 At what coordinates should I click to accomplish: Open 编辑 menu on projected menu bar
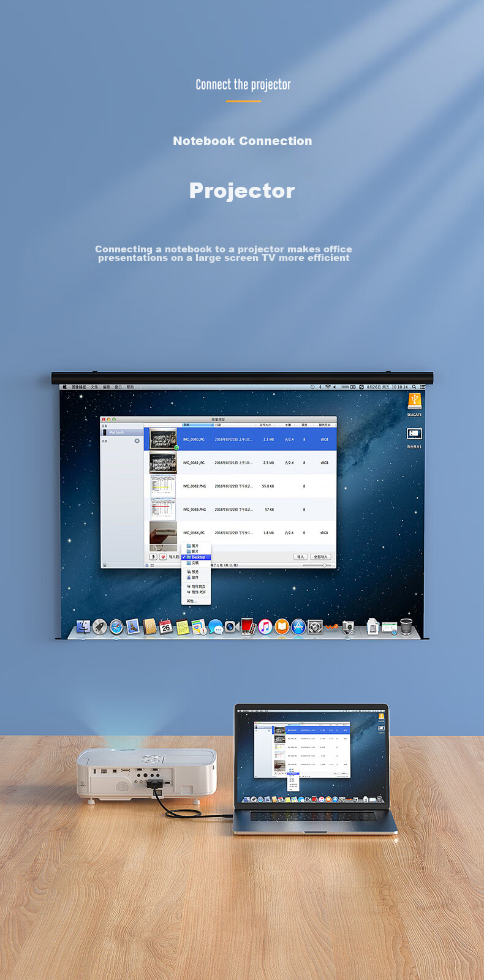pyautogui.click(x=106, y=387)
